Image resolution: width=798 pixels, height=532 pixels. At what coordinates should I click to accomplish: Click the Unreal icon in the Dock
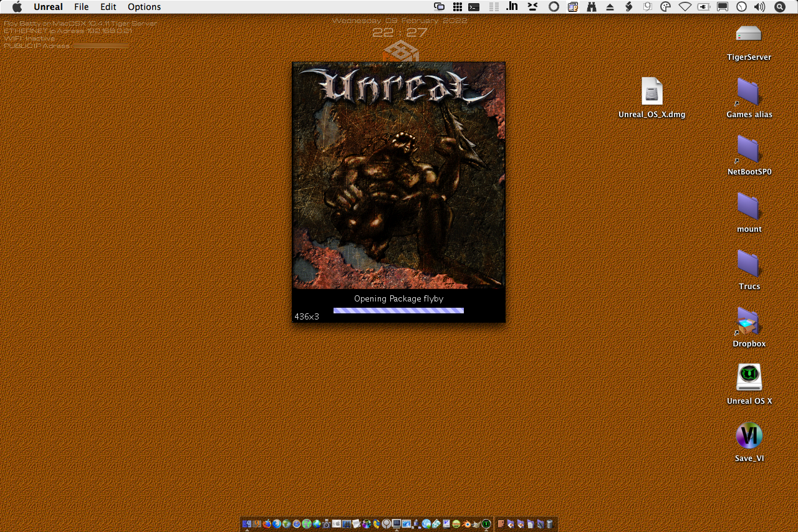tap(486, 524)
